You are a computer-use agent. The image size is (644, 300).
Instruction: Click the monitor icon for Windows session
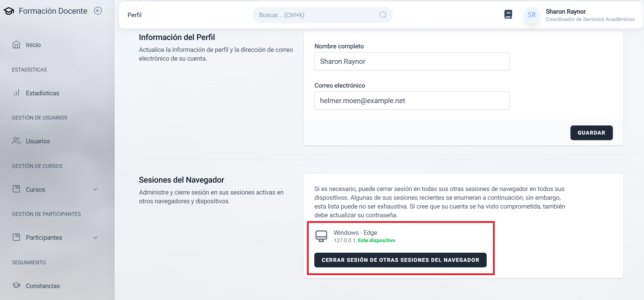(x=321, y=236)
